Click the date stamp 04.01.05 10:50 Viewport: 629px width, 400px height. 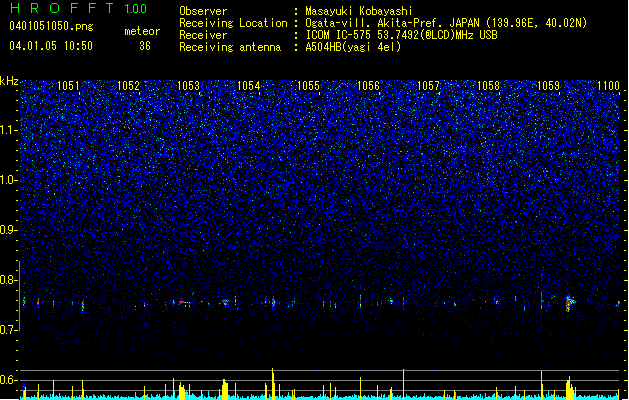(x=51, y=46)
